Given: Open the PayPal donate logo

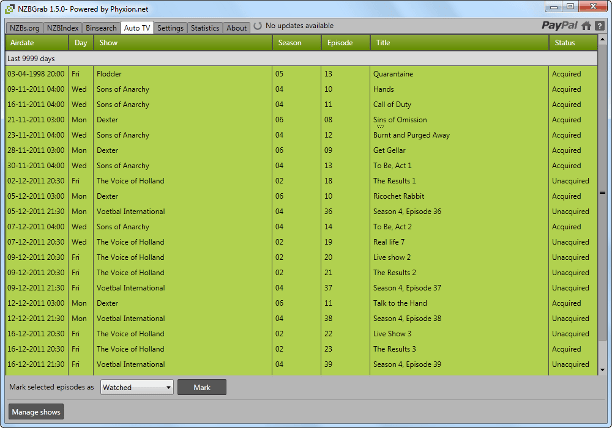Looking at the screenshot, I should (559, 26).
